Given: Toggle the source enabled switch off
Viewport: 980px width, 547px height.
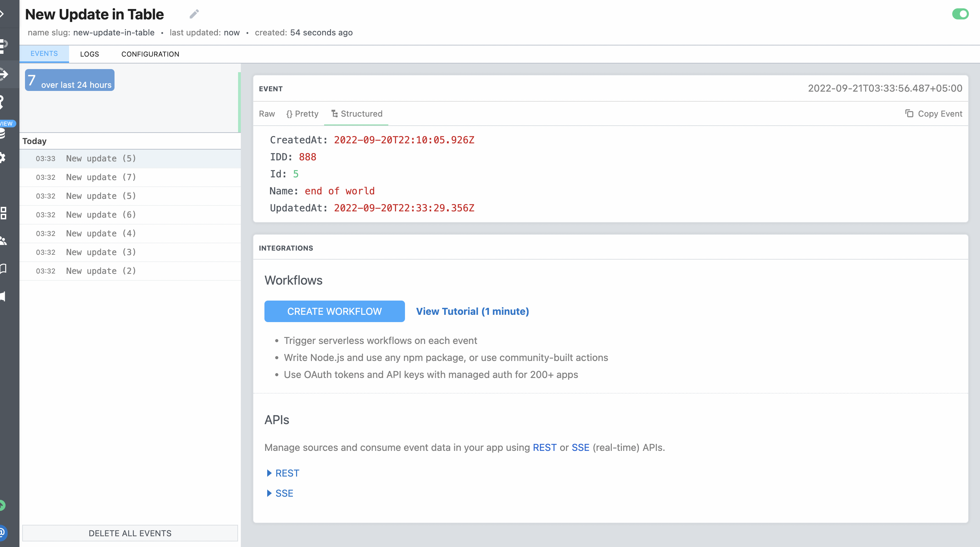Looking at the screenshot, I should (960, 14).
